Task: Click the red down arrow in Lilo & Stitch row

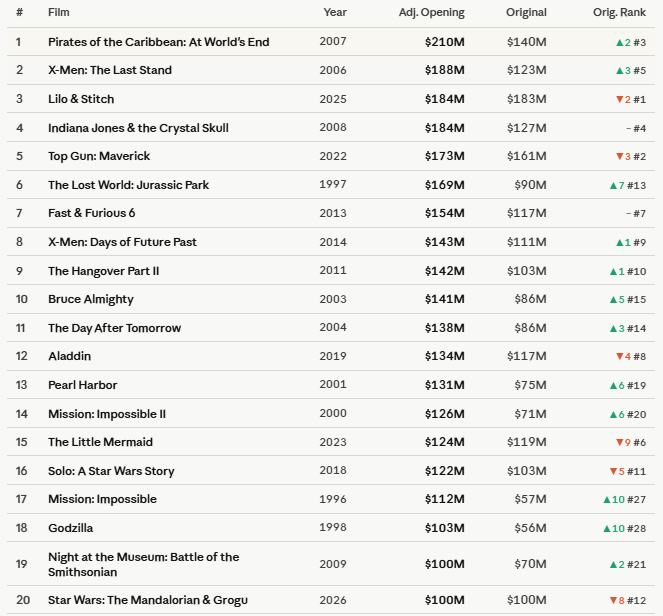Action: 619,99
